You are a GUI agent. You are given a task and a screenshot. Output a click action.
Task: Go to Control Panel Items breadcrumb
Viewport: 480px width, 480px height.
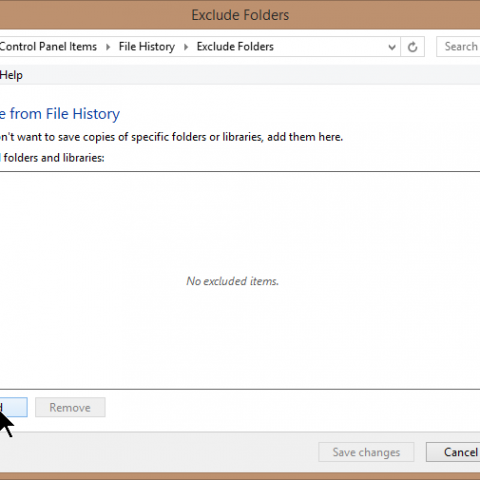[48, 46]
